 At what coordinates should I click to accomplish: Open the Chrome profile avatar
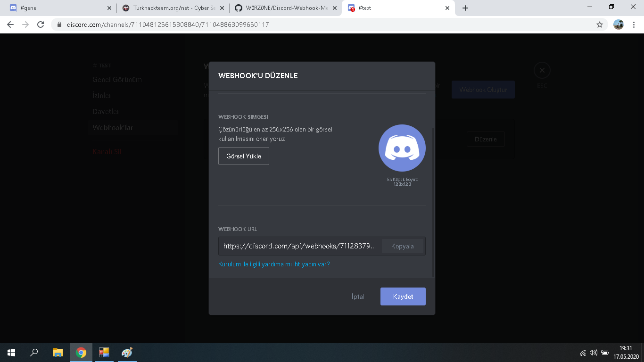619,25
